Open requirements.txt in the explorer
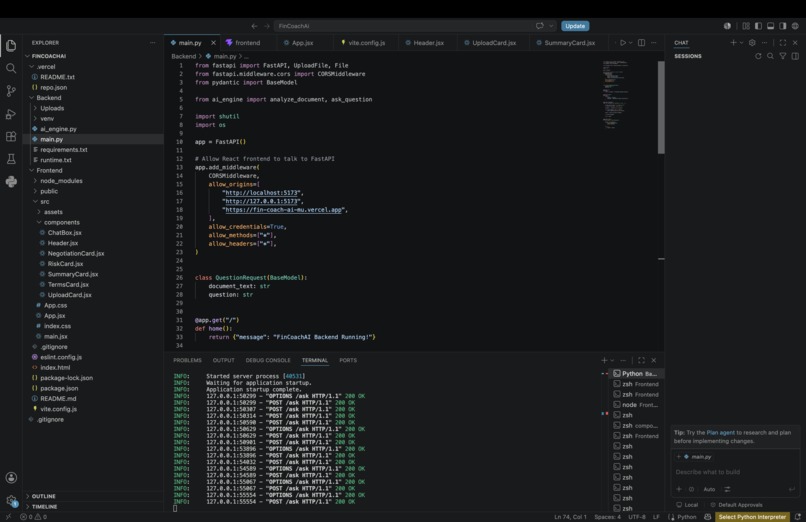The image size is (806, 522). [x=64, y=150]
